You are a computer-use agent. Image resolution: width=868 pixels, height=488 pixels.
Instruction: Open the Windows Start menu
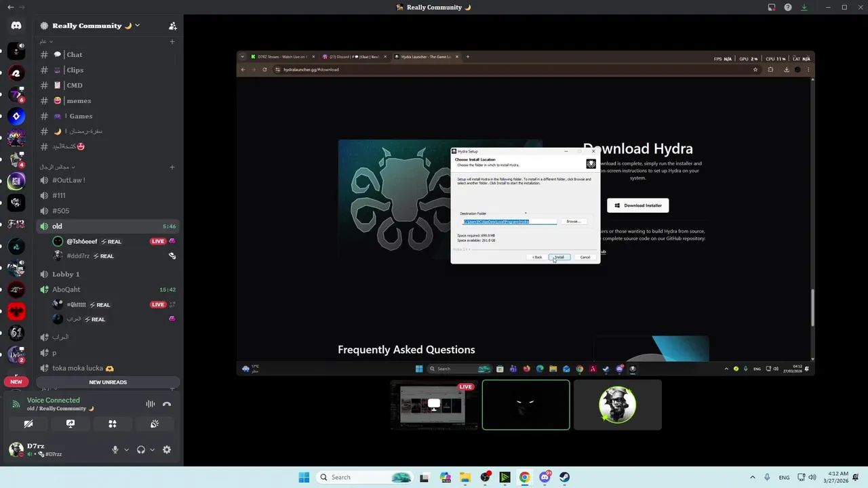(x=304, y=477)
